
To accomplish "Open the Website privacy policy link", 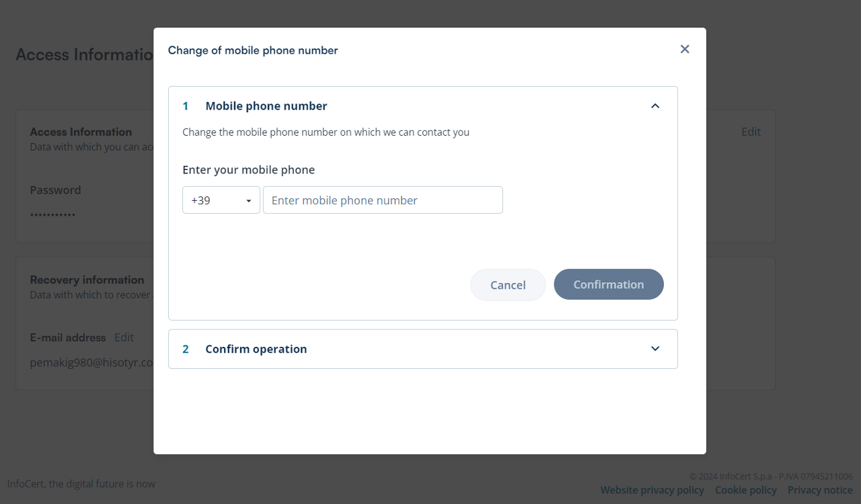I will click(x=652, y=490).
